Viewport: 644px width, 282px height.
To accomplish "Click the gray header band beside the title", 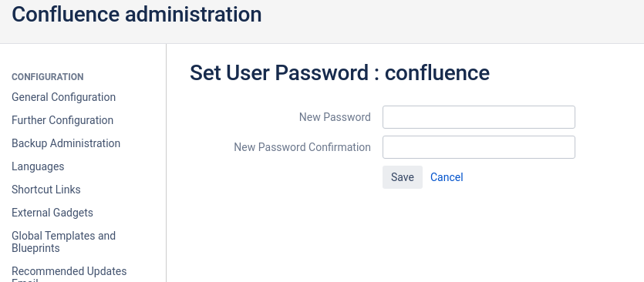I will point(452,22).
